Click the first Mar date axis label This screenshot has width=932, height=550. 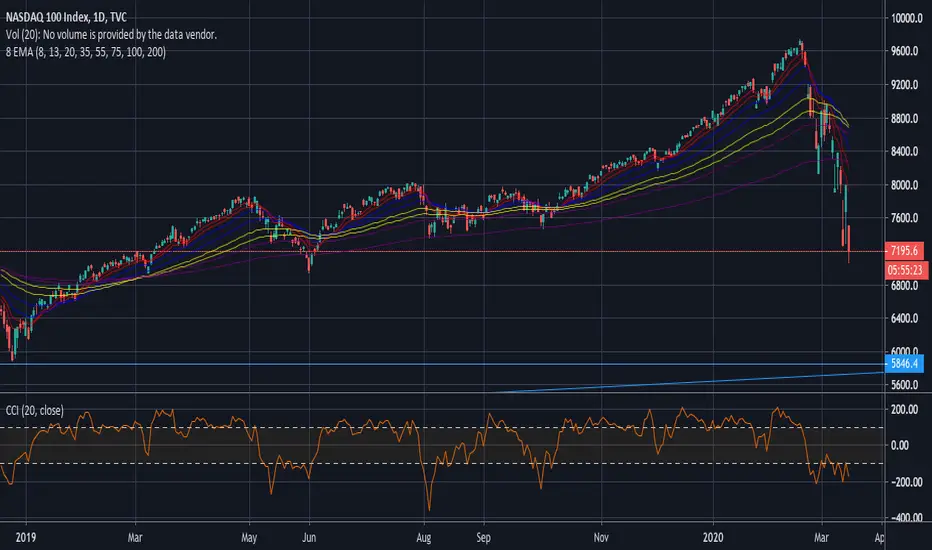135,537
